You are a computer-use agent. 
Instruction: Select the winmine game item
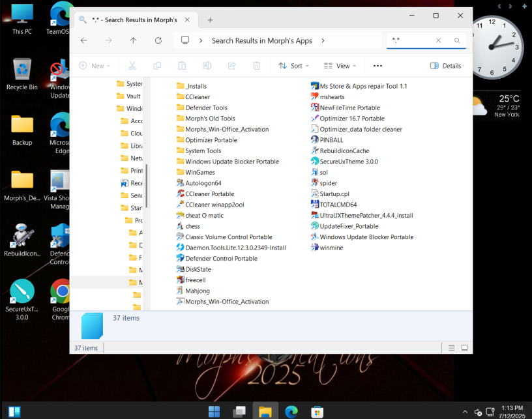(327, 248)
